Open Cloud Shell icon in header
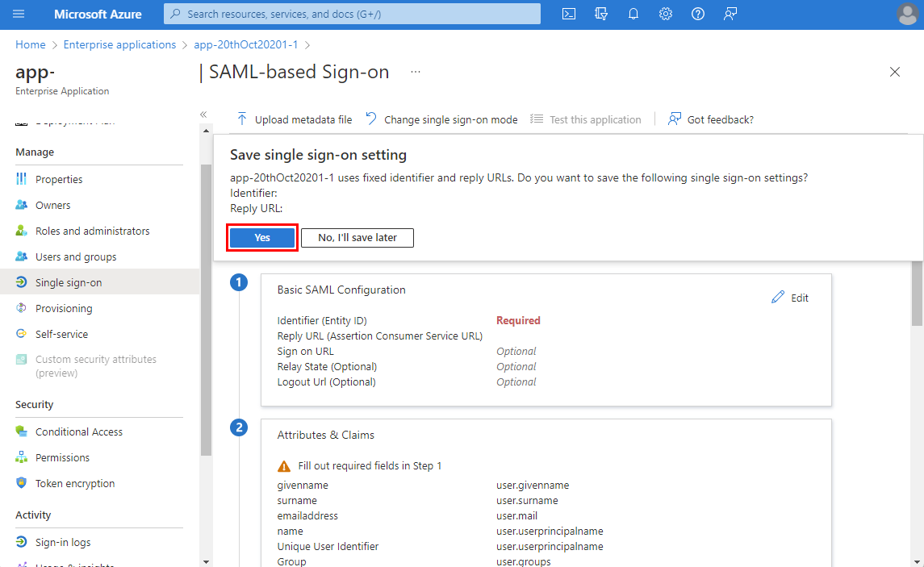 point(569,14)
